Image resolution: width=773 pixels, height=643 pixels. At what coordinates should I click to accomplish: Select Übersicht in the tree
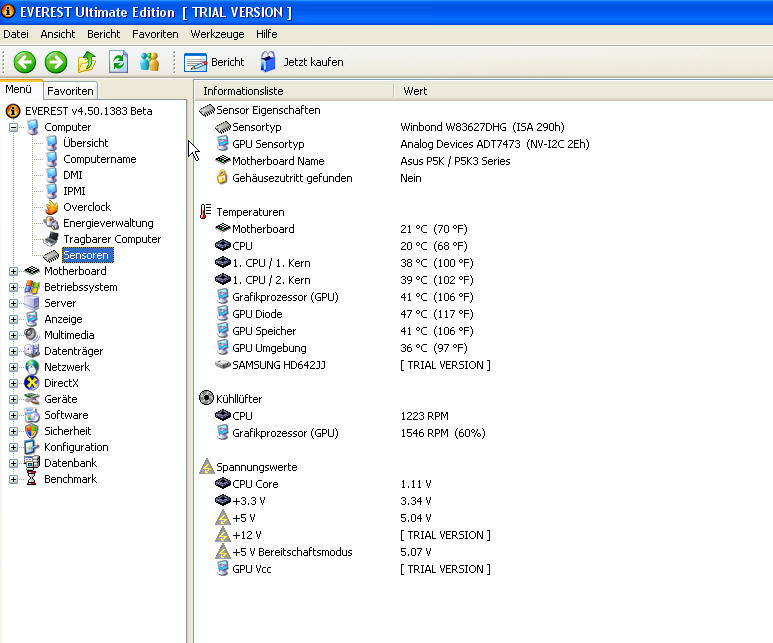[x=86, y=143]
